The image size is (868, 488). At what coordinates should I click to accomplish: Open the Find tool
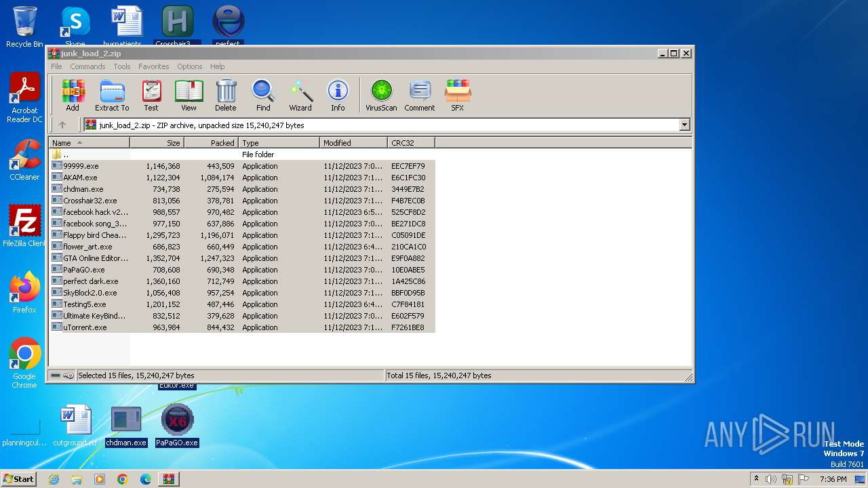[263, 95]
